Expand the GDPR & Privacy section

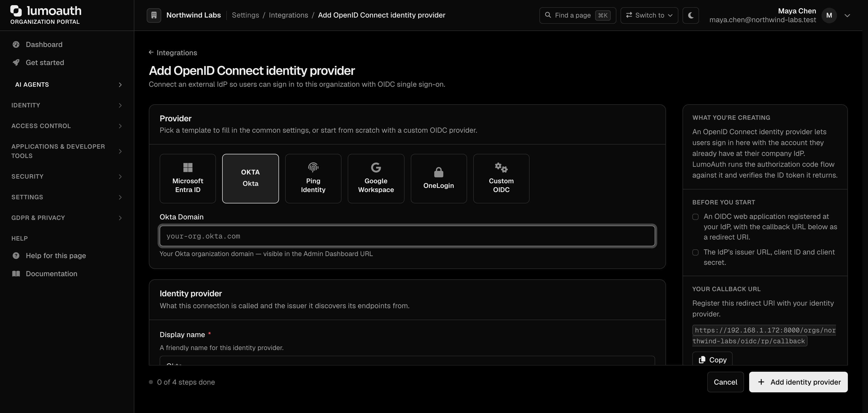(x=67, y=218)
